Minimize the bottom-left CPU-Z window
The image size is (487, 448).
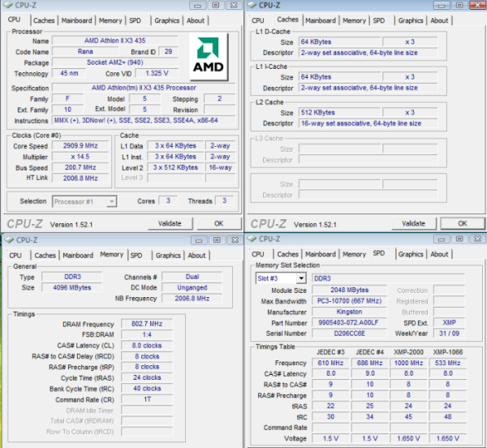click(199, 240)
